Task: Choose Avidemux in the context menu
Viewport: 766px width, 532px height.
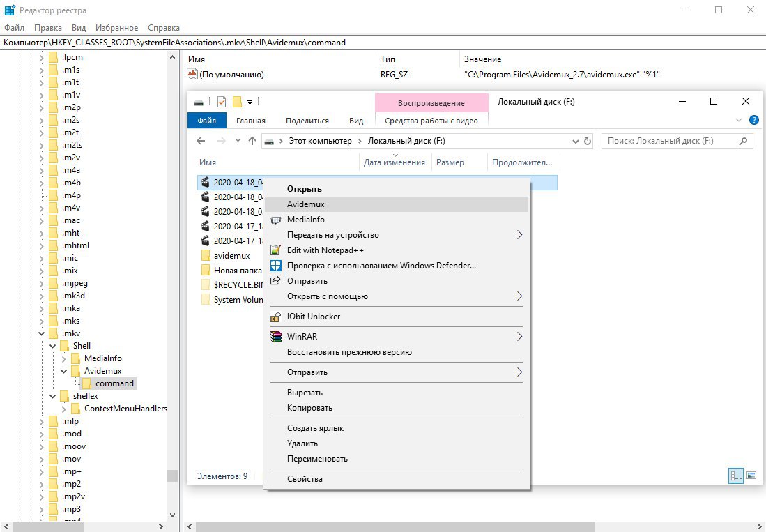Action: 396,204
